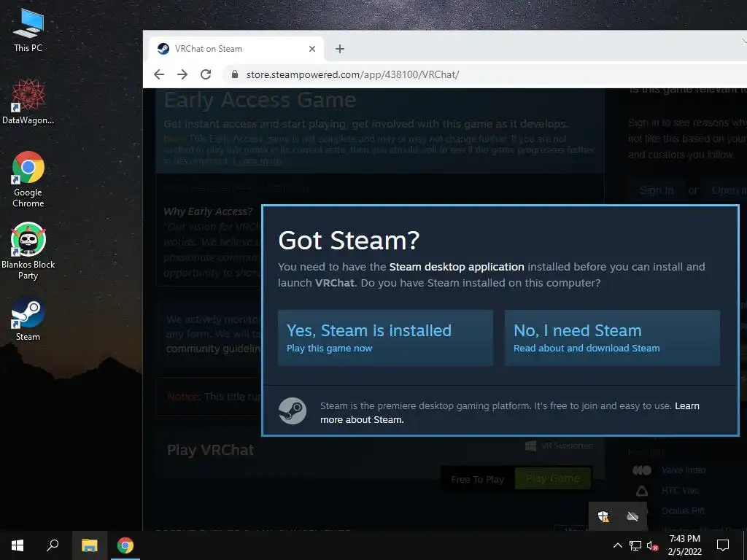747x560 pixels.
Task: Click the Sign In button on page
Action: [x=656, y=190]
